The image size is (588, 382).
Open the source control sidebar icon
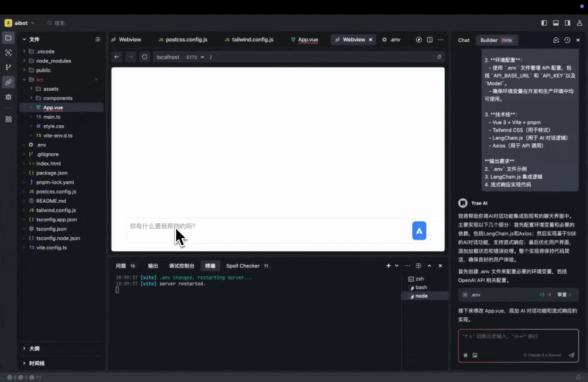[x=8, y=67]
